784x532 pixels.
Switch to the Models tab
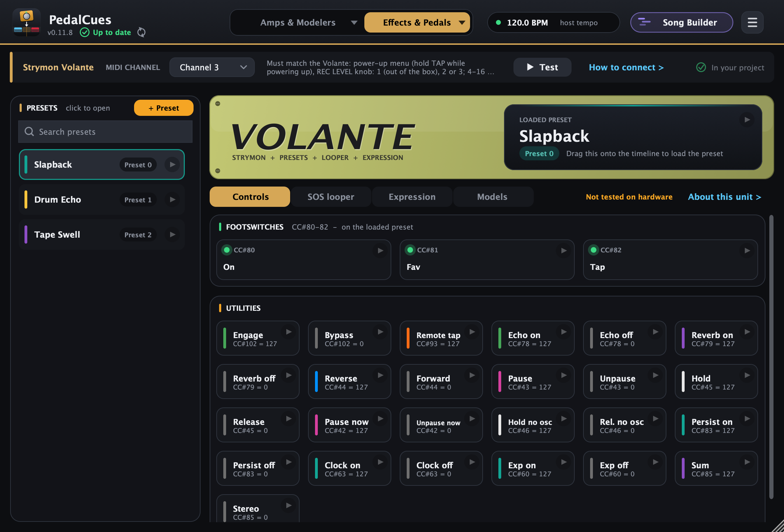[x=493, y=197]
